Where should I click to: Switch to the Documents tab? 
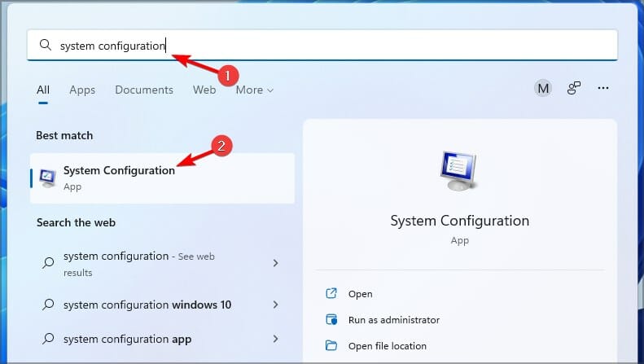[144, 90]
